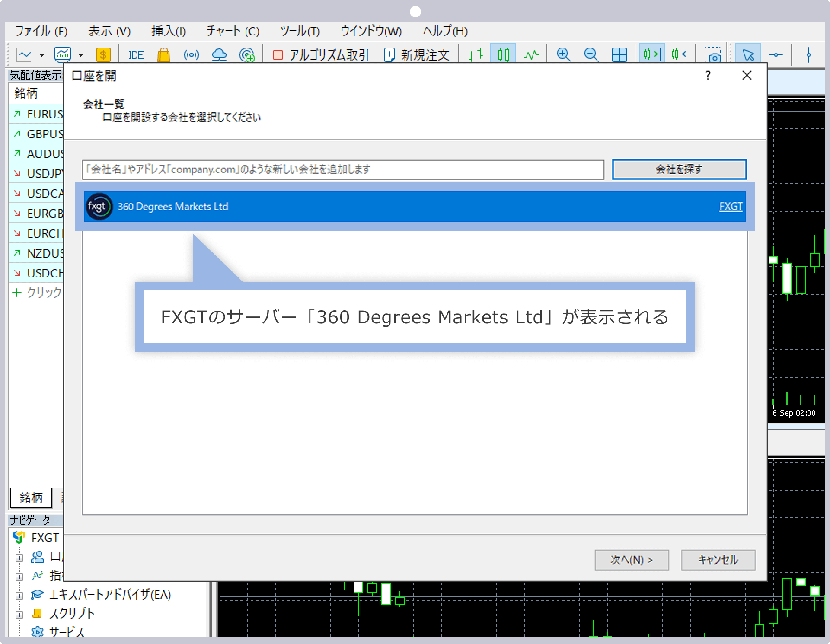Open 表示 (V) menu
The height and width of the screenshot is (644, 830).
pyautogui.click(x=109, y=31)
